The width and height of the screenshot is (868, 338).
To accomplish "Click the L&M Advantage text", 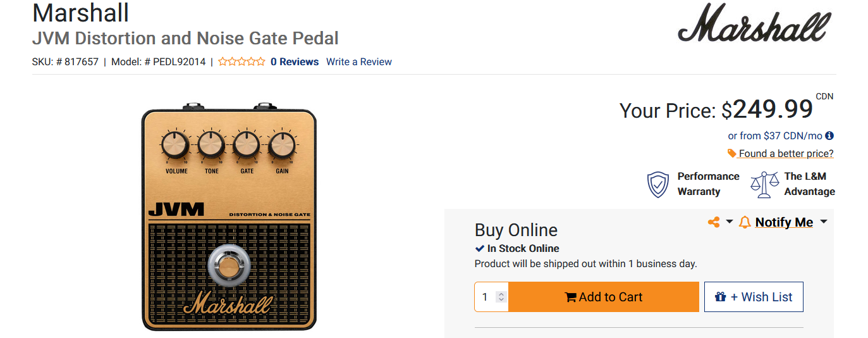I will [809, 184].
